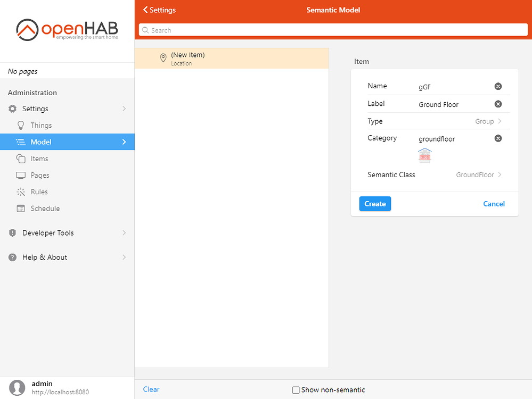The image size is (532, 399).
Task: Expand the Help & About section chevron
Action: click(x=124, y=257)
